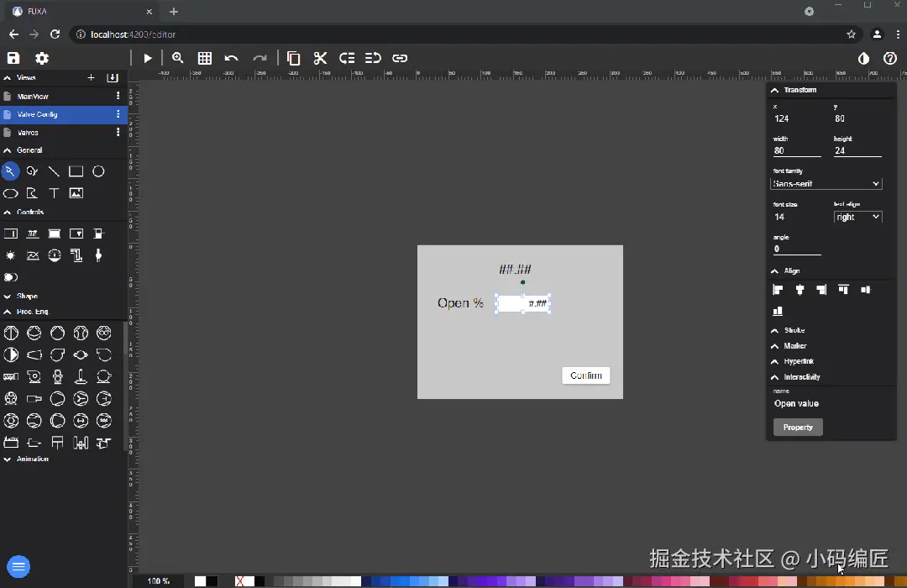Choose the Image insert tool
Viewport: 907px width, 588px height.
(76, 193)
